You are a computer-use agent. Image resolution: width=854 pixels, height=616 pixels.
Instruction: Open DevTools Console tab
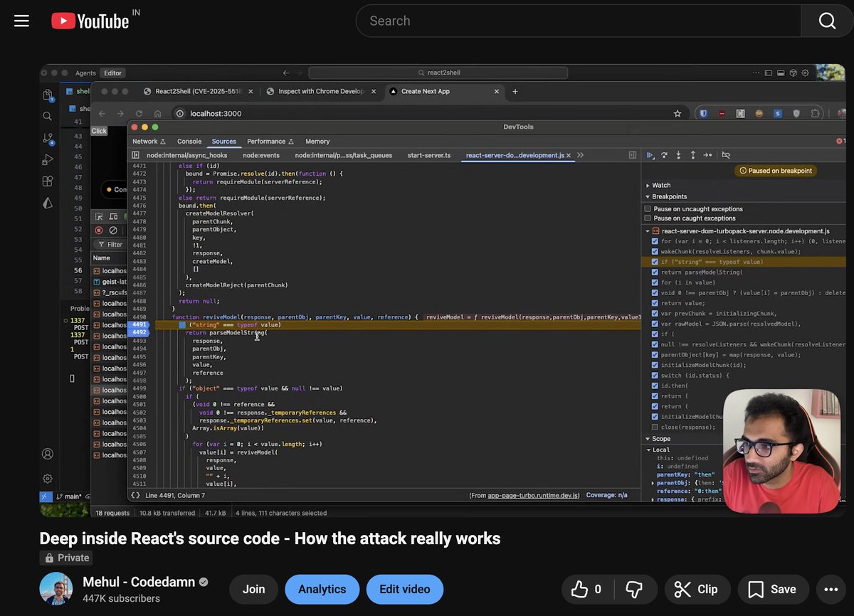tap(189, 142)
